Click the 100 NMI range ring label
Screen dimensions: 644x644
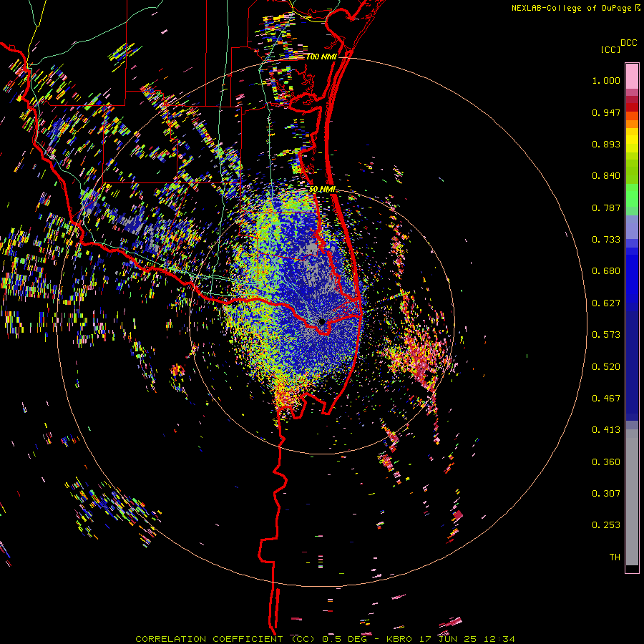pyautogui.click(x=321, y=57)
